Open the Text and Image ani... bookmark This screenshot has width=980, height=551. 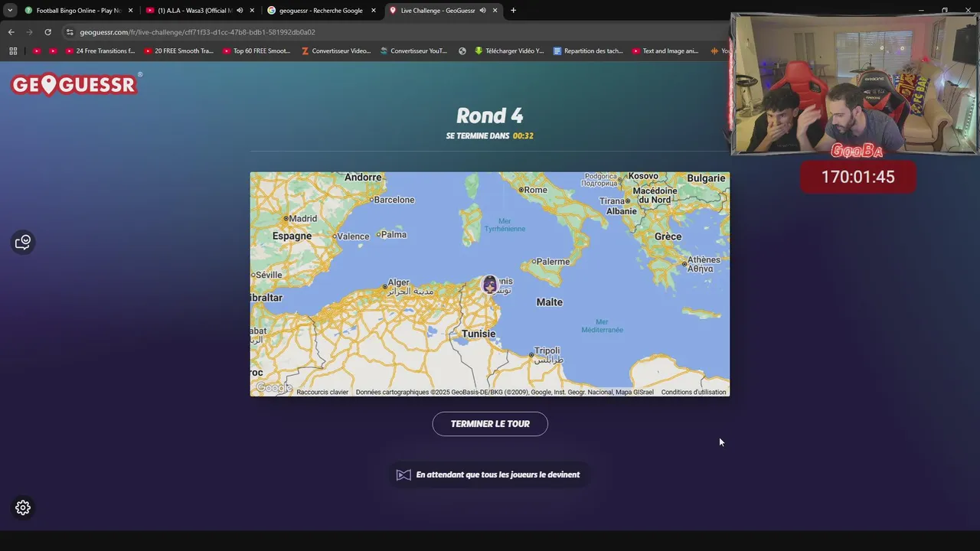tap(665, 51)
